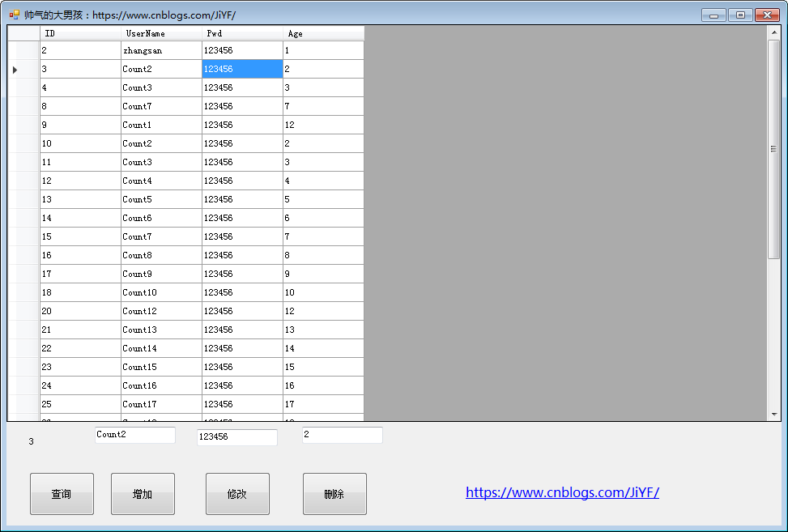
Task: Select the Count7 cell in ID 15 row
Action: [x=161, y=236]
